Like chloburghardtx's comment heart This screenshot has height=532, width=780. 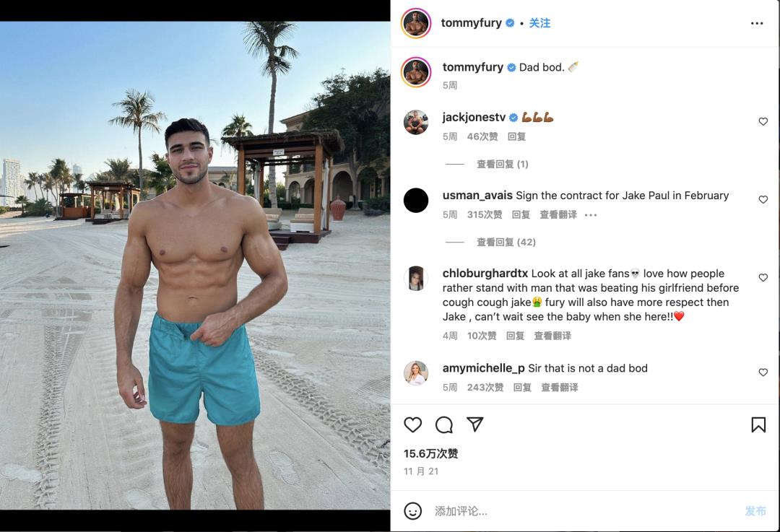click(763, 277)
